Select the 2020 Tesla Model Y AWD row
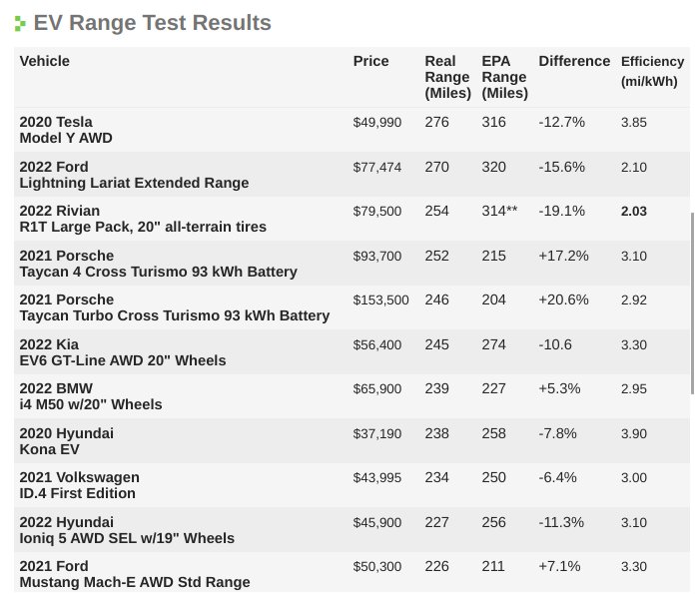This screenshot has width=700, height=594. click(351, 130)
